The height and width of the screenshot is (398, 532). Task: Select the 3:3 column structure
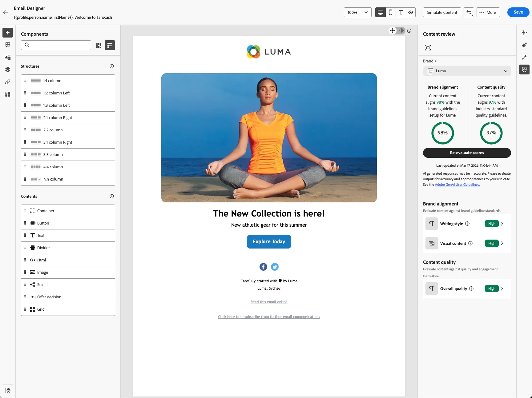click(x=68, y=155)
